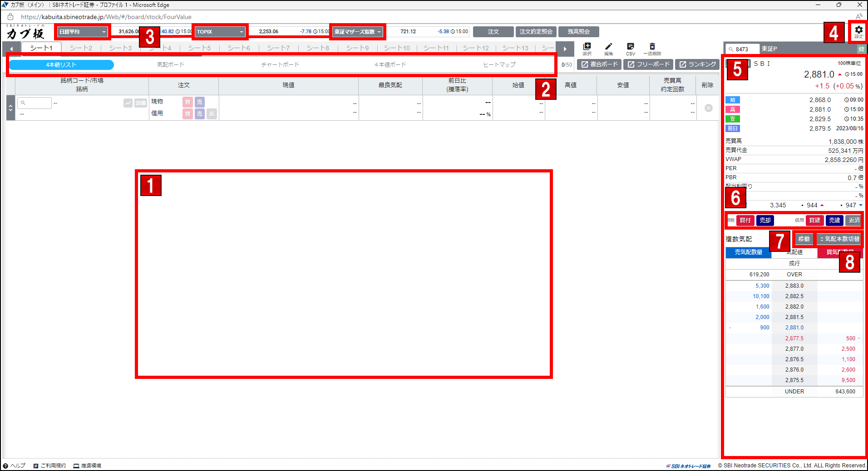Screen dimensions: 868x471
Task: Open the ランキング window
Action: (x=697, y=64)
